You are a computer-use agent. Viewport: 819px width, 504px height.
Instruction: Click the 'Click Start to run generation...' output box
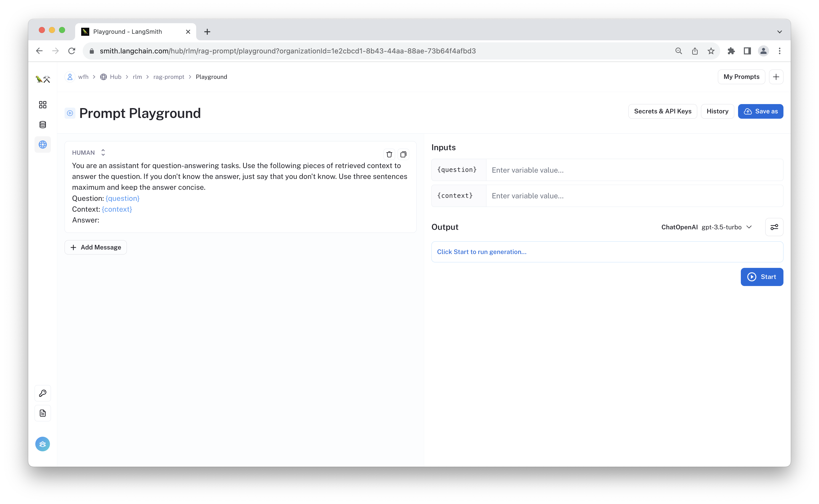click(x=607, y=252)
